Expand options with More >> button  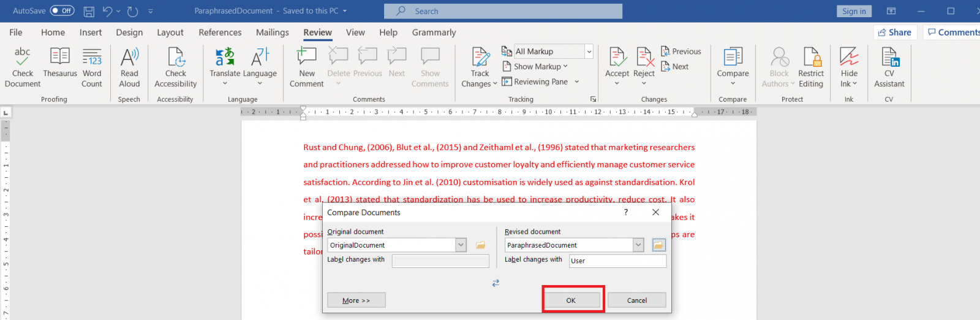coord(356,300)
